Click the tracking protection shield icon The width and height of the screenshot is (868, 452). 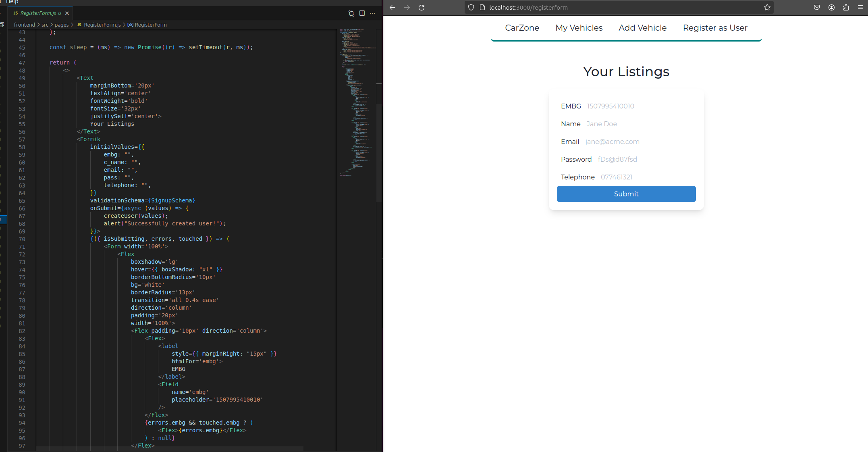[471, 8]
